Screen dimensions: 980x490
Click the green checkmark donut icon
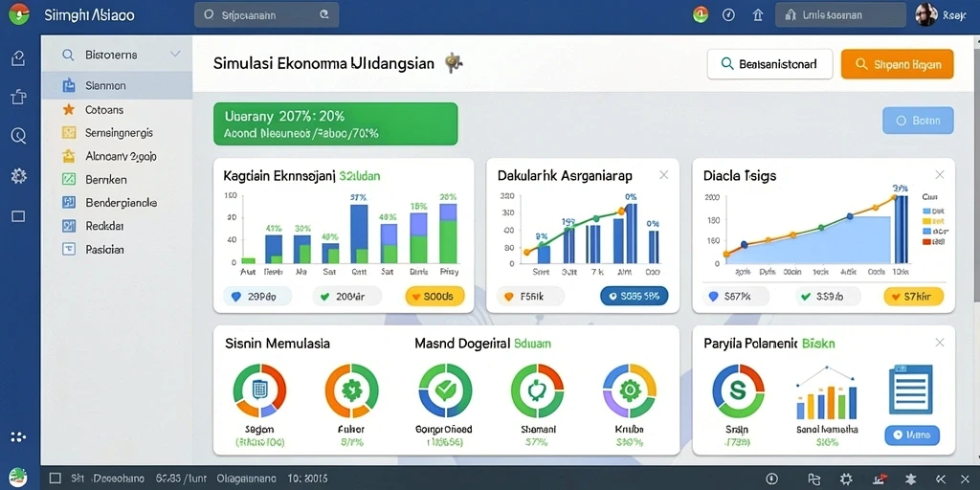click(x=445, y=390)
